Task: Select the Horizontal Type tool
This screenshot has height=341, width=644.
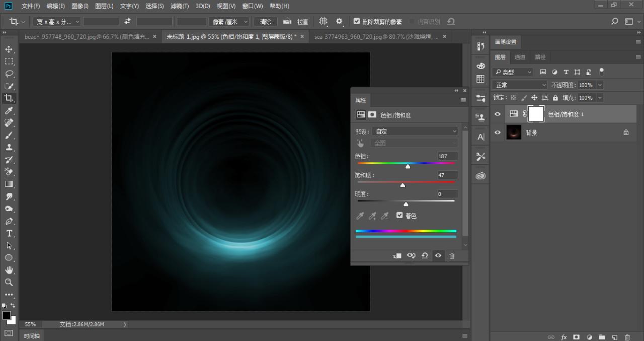Action: click(x=9, y=233)
